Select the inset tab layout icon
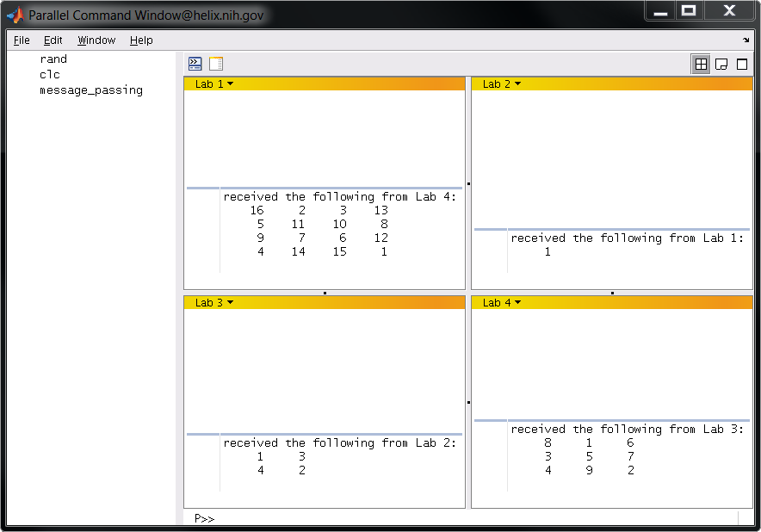The image size is (761, 532). [x=721, y=63]
